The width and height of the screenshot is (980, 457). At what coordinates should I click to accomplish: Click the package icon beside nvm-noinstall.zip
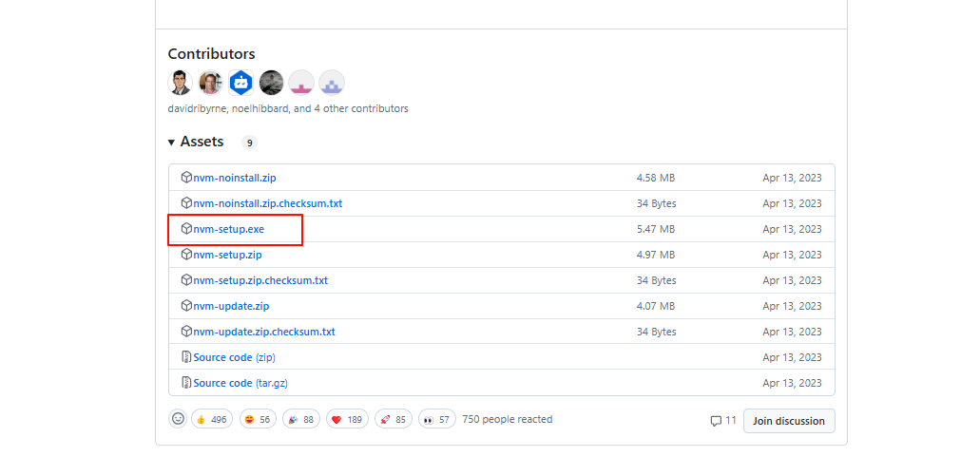186,178
